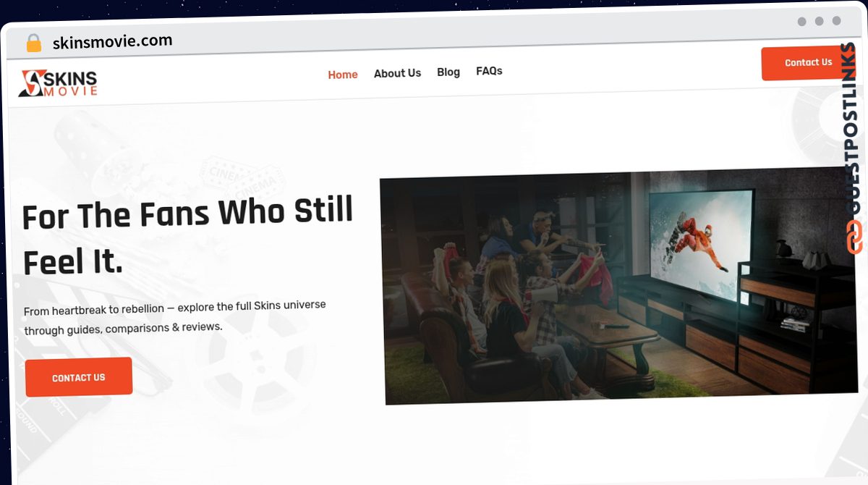Click the padlock icon beside skinsmovie.com
The image size is (868, 485).
(x=33, y=43)
